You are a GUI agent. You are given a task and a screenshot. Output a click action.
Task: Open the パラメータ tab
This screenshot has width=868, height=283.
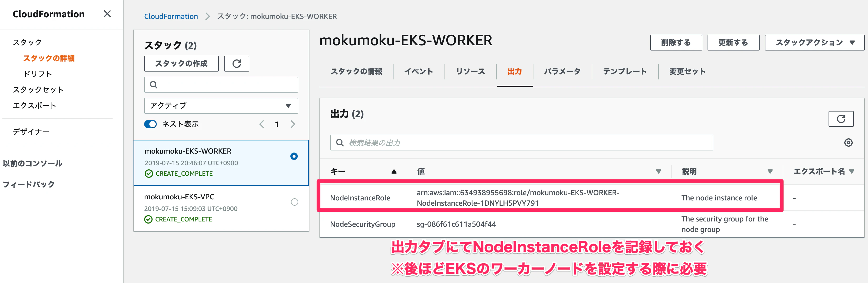tap(562, 72)
